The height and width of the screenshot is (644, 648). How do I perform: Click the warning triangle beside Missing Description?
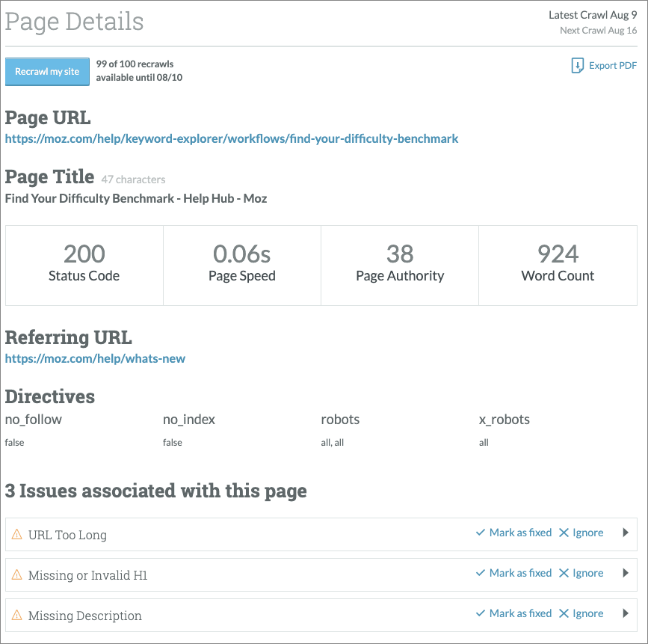point(16,613)
